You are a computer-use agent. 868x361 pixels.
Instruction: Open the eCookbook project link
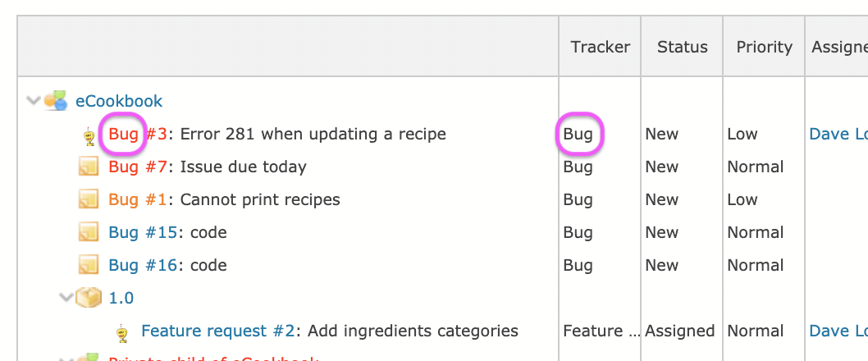coord(119,102)
